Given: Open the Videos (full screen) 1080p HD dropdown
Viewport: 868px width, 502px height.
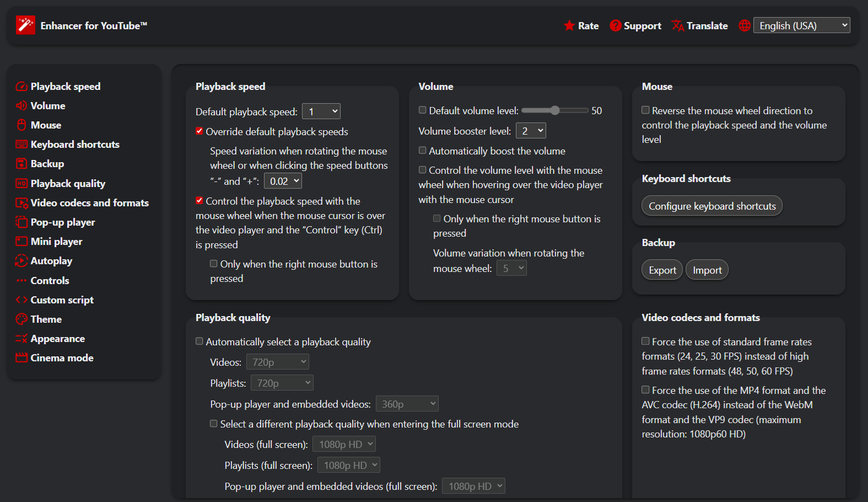Looking at the screenshot, I should coord(344,444).
